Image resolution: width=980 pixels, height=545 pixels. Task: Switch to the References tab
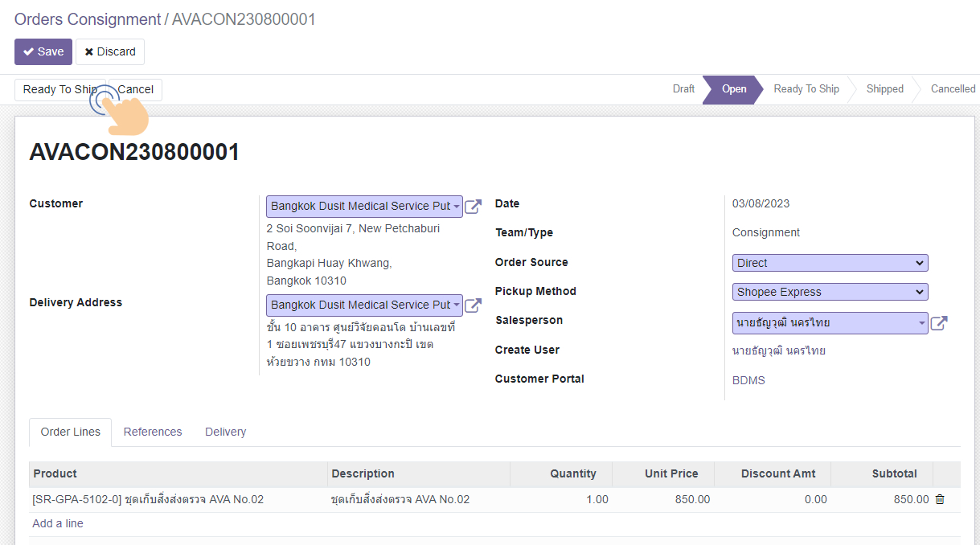pos(153,432)
